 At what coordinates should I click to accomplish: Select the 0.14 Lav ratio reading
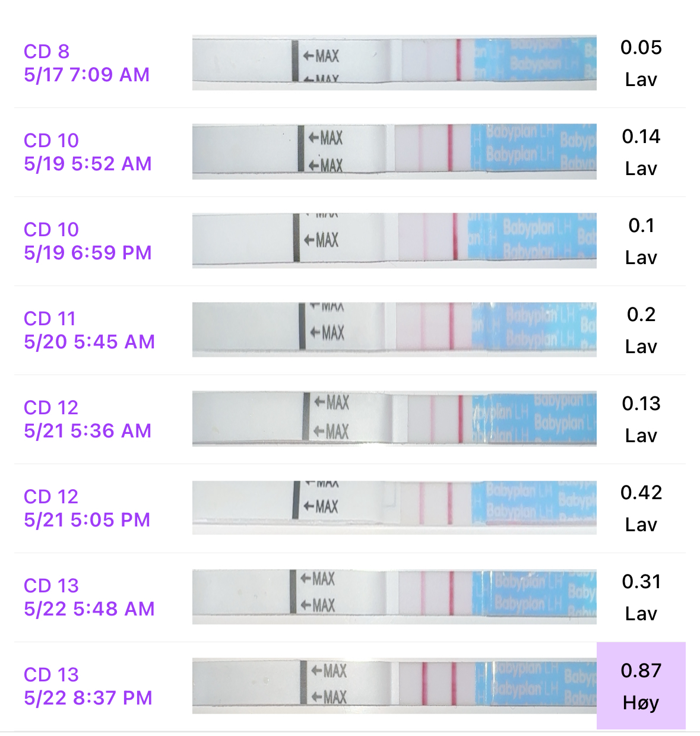click(x=641, y=152)
